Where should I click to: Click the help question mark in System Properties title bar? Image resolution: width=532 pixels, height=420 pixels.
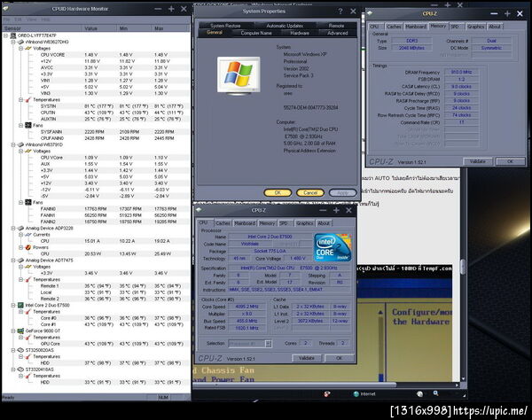(x=340, y=12)
